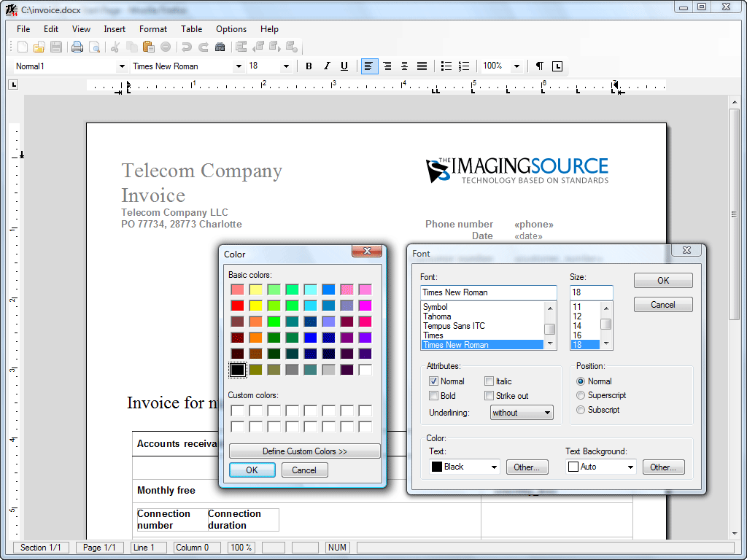Click Define Custom Colors button
The height and width of the screenshot is (560, 747).
tap(304, 451)
